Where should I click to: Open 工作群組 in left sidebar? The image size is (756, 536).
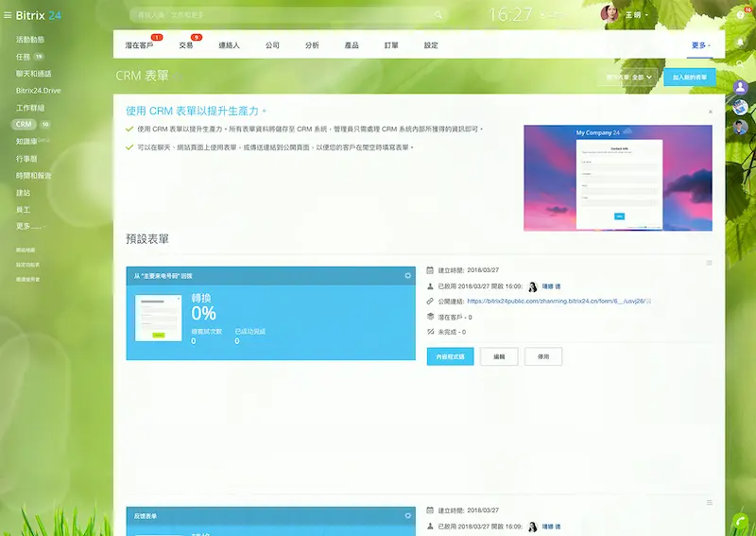click(30, 108)
